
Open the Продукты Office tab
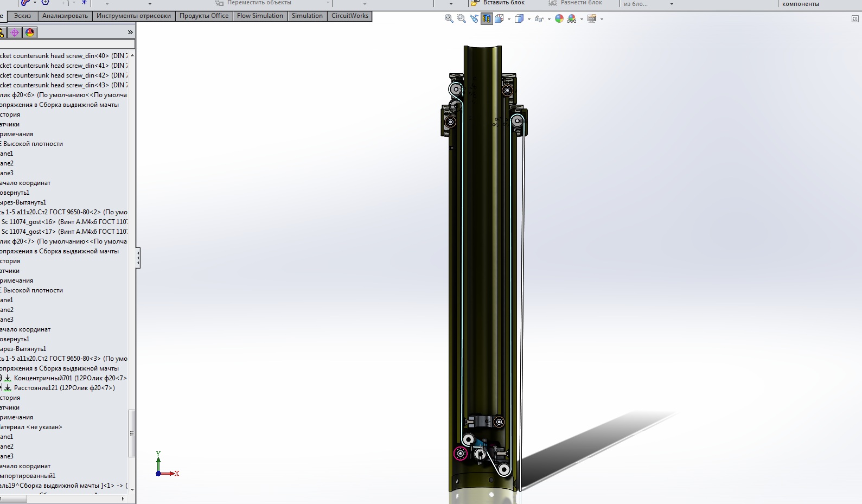(x=204, y=16)
